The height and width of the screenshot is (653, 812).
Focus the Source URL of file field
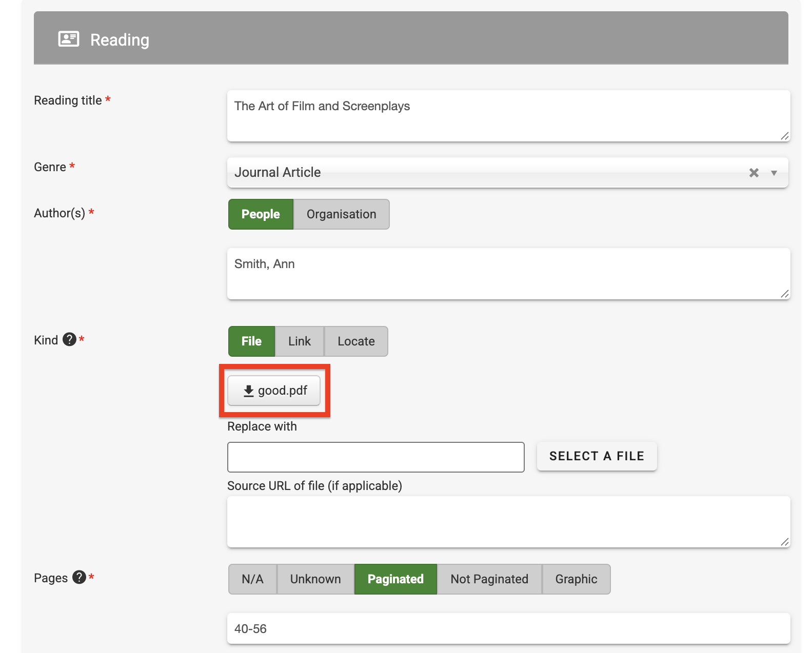[508, 521]
